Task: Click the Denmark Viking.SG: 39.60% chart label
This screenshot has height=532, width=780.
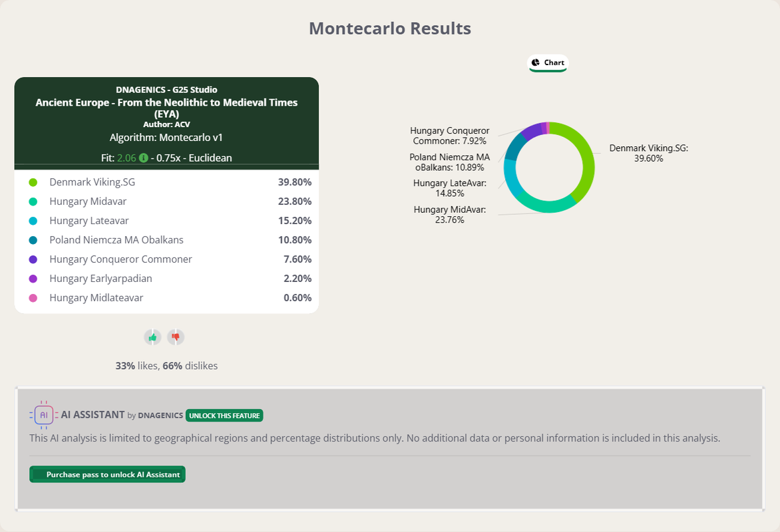Action: (x=649, y=153)
